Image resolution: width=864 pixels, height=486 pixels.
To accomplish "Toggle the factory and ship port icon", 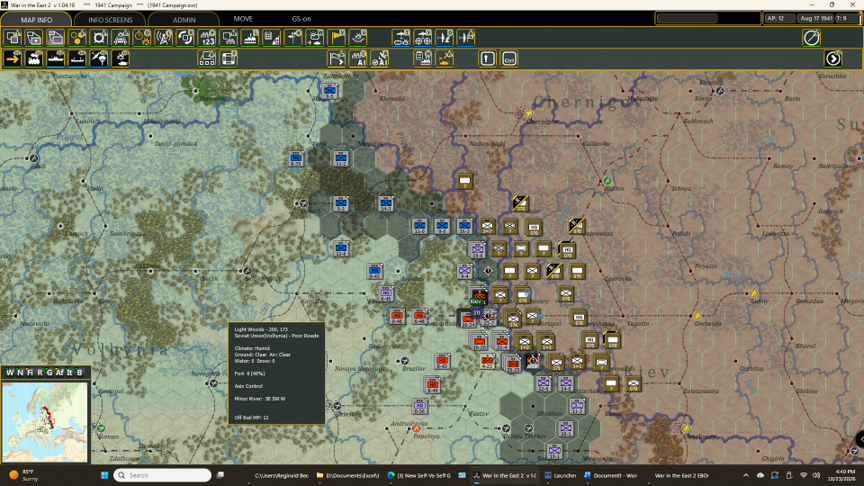I will (250, 38).
